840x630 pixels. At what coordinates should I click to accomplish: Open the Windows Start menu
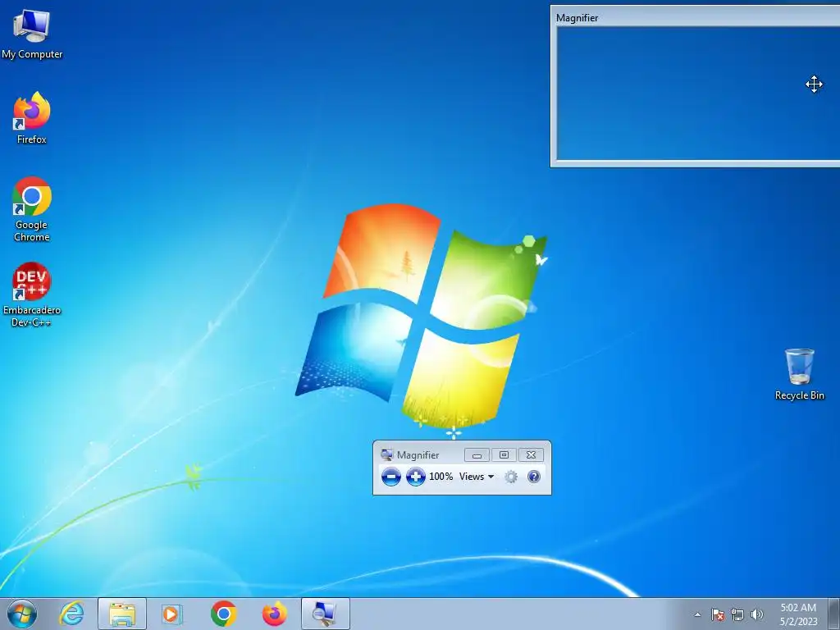click(x=22, y=614)
